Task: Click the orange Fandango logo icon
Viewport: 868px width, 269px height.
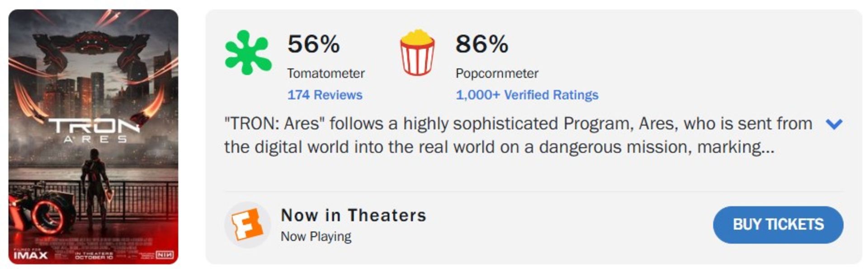Action: pyautogui.click(x=247, y=224)
